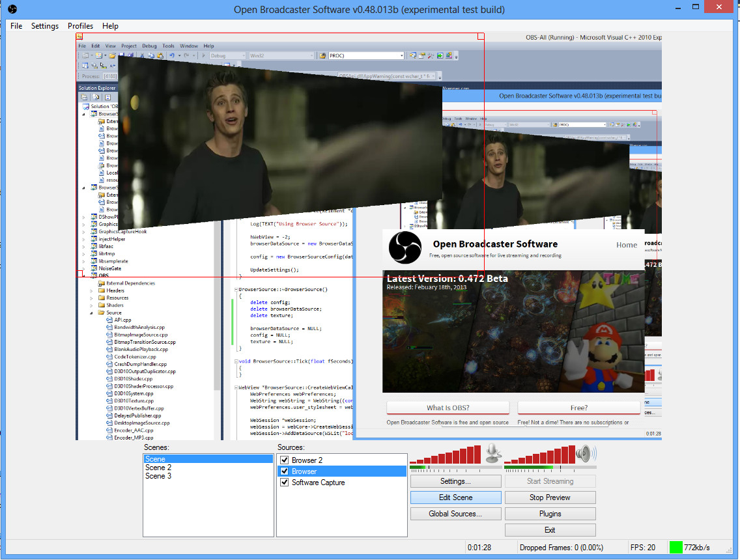Click the injectHelper project icon in Solution Explorer
Screen dimensions: 740x560
click(94, 239)
